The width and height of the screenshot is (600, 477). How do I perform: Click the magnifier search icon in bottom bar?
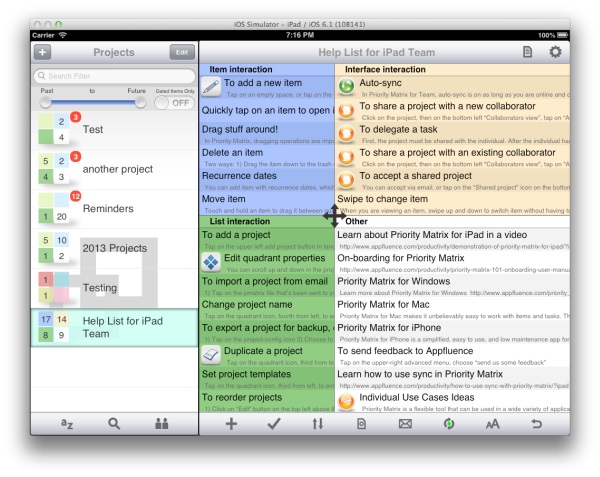114,423
